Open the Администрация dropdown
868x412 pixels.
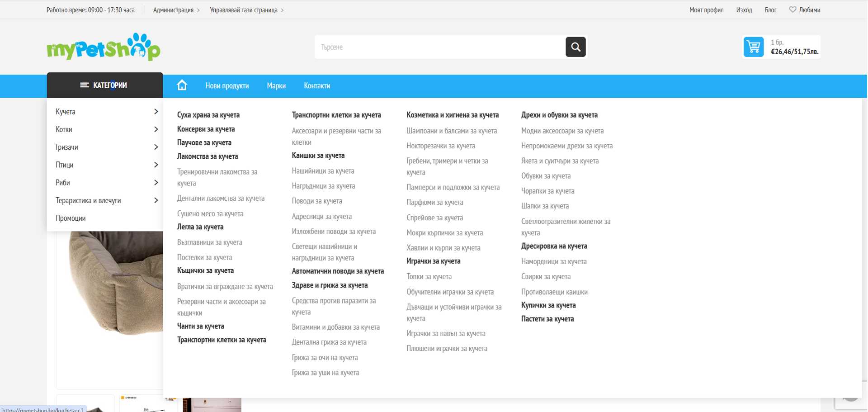pyautogui.click(x=176, y=10)
